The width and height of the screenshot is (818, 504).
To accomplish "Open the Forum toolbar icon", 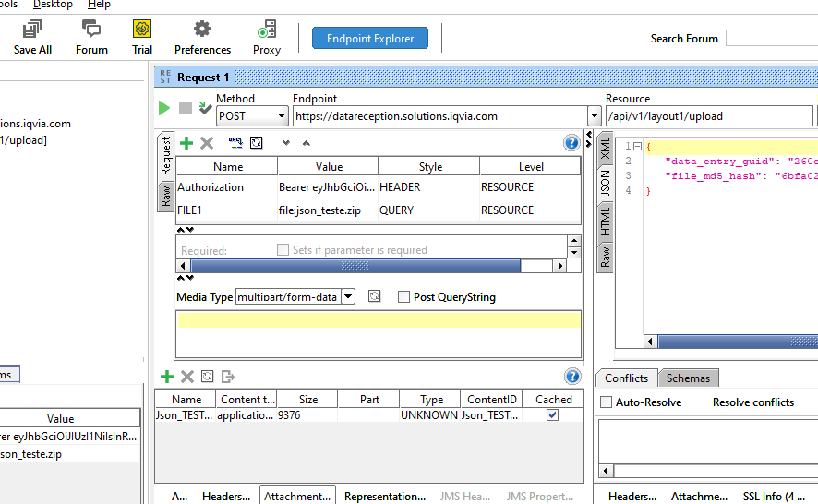I will [x=91, y=38].
